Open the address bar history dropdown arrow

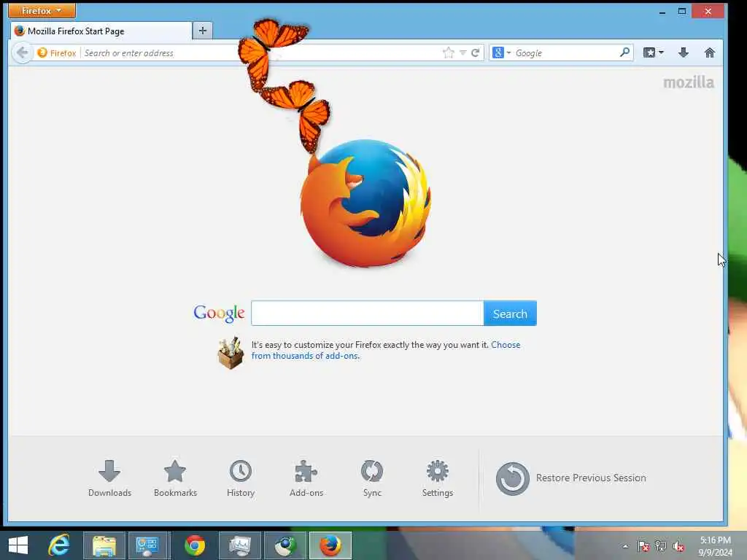tap(462, 52)
